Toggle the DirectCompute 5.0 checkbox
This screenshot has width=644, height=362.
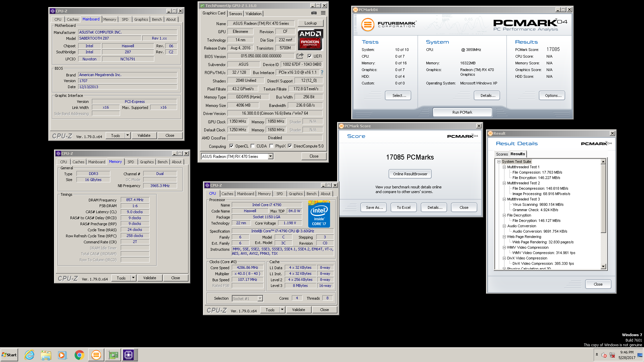[290, 146]
